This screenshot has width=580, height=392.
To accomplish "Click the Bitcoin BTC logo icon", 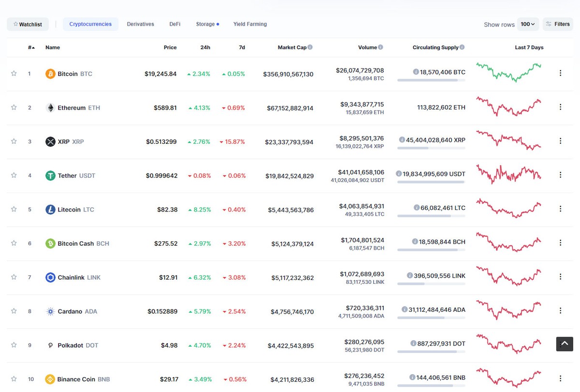I will click(x=50, y=73).
